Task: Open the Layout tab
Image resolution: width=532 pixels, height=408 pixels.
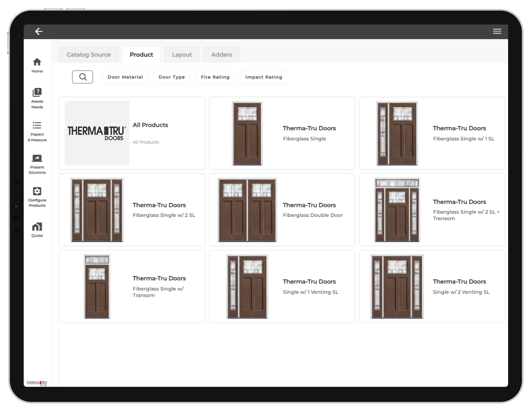Action: pos(182,54)
